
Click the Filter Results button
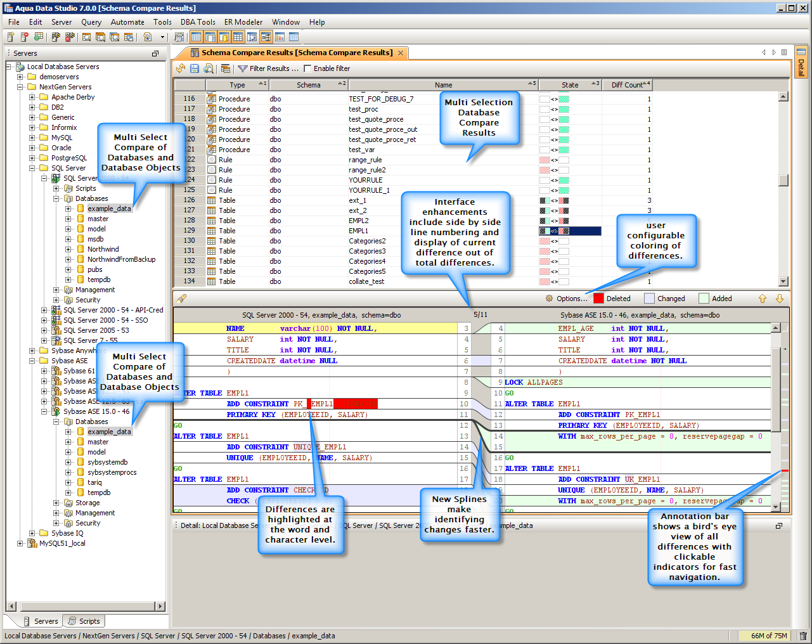click(x=268, y=68)
